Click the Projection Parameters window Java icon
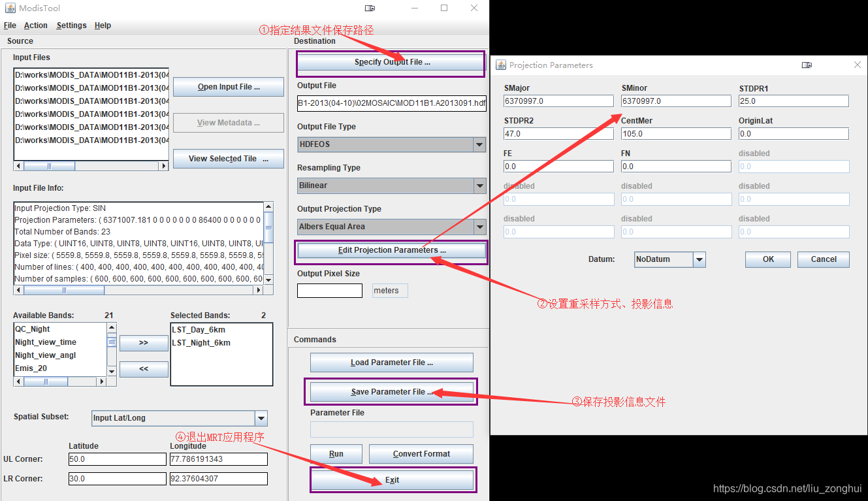This screenshot has height=501, width=868. click(x=501, y=65)
